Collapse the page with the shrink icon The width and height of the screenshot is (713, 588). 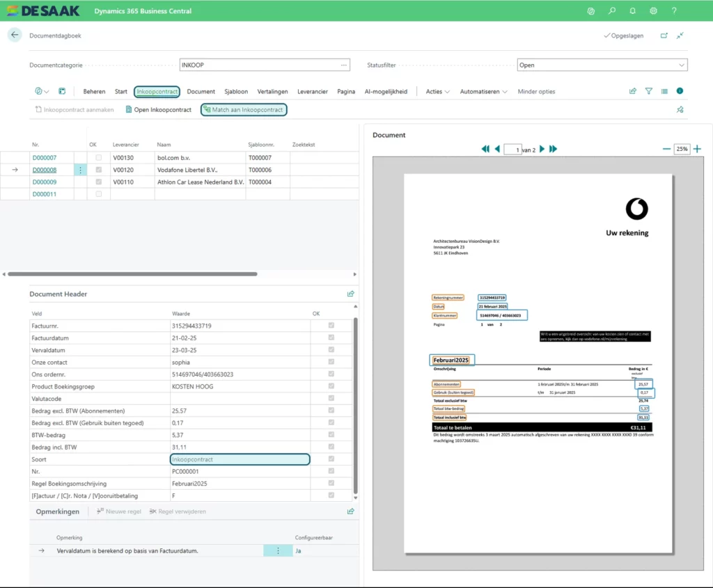[x=680, y=35]
